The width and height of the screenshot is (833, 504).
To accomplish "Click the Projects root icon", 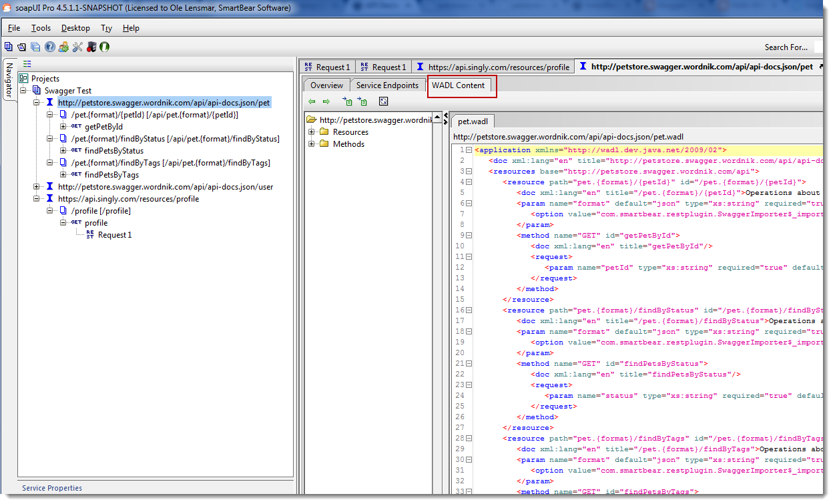I will 23,79.
